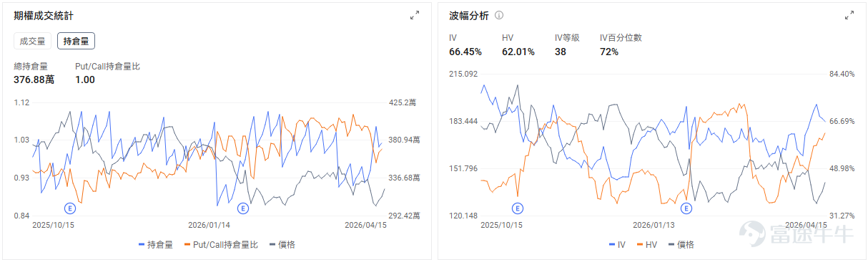868x260 pixels.
Task: Click the Put/Call持倉量比 value 1.00
Action: pyautogui.click(x=85, y=80)
